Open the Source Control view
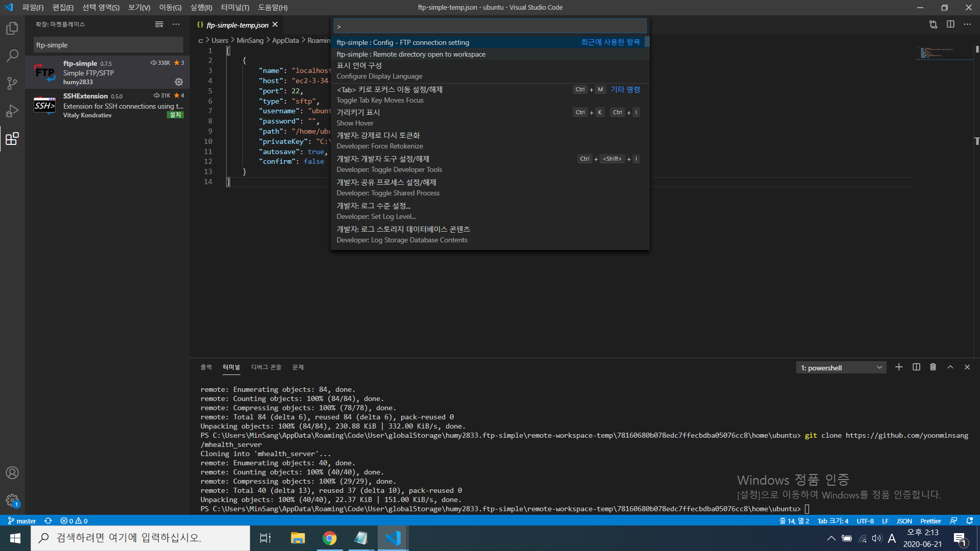The image size is (980, 551). click(12, 83)
